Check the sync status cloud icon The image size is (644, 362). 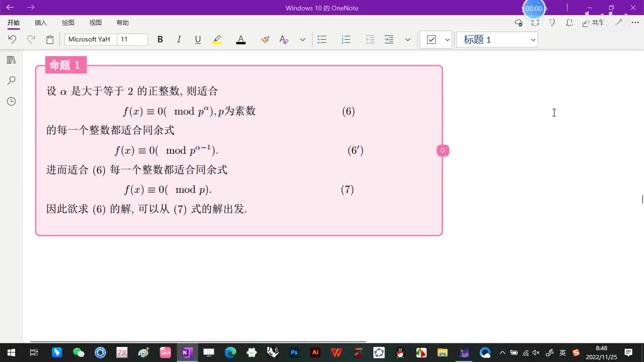(x=519, y=23)
